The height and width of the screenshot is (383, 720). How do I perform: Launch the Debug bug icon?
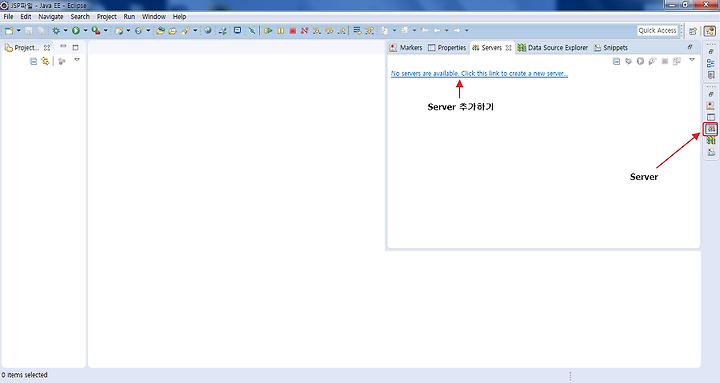click(x=56, y=31)
